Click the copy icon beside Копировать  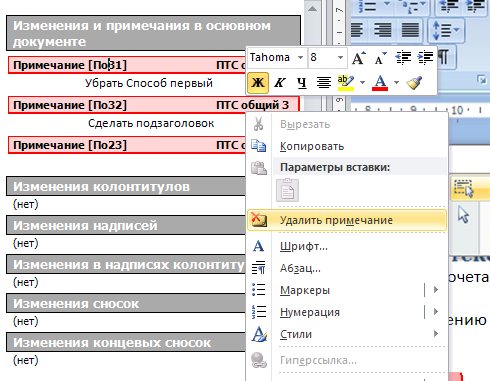pos(259,146)
